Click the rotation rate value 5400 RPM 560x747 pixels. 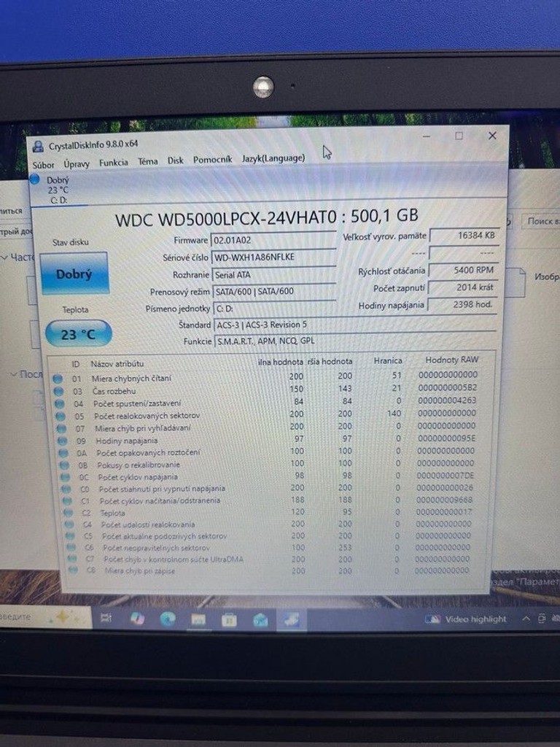click(463, 270)
